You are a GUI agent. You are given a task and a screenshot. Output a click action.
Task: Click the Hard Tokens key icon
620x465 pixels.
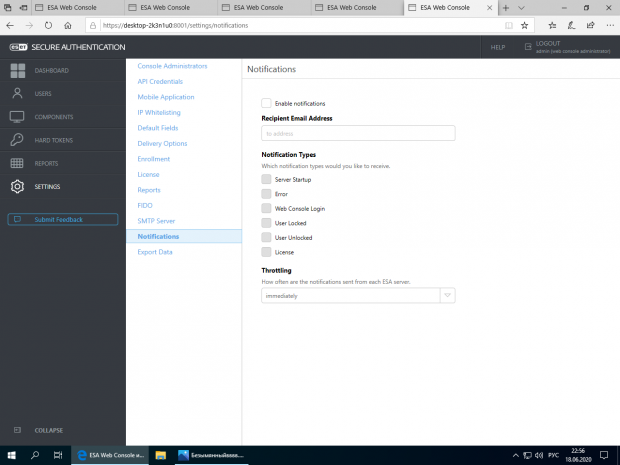pos(17,140)
